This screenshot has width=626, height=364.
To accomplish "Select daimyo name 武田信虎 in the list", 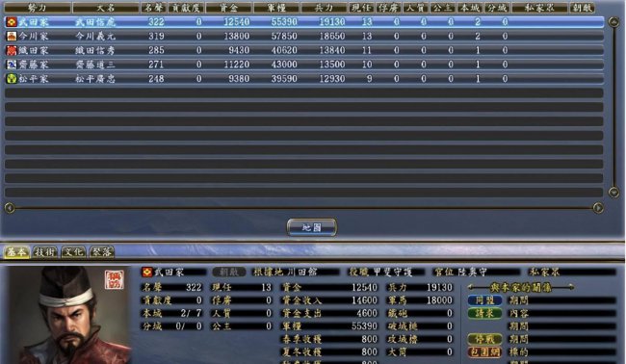I will tap(95, 22).
